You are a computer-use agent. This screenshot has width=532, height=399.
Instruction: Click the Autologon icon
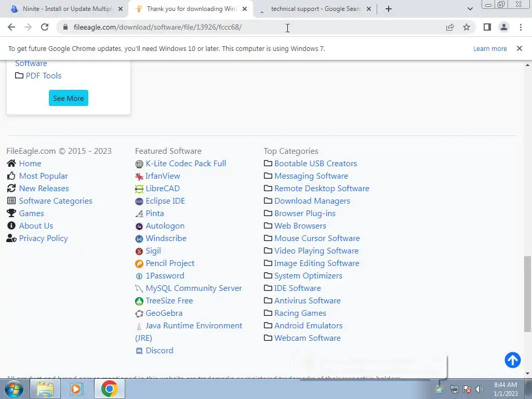[139, 227]
